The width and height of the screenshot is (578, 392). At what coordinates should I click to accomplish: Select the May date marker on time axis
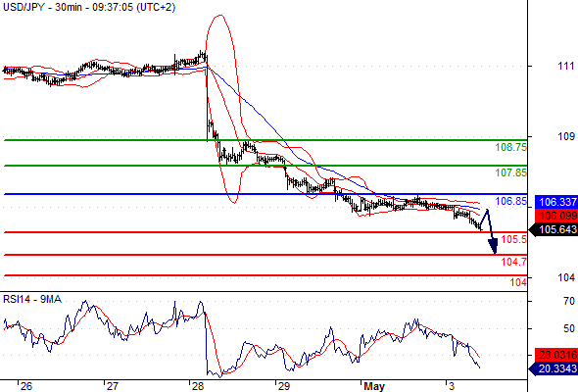[x=374, y=386]
